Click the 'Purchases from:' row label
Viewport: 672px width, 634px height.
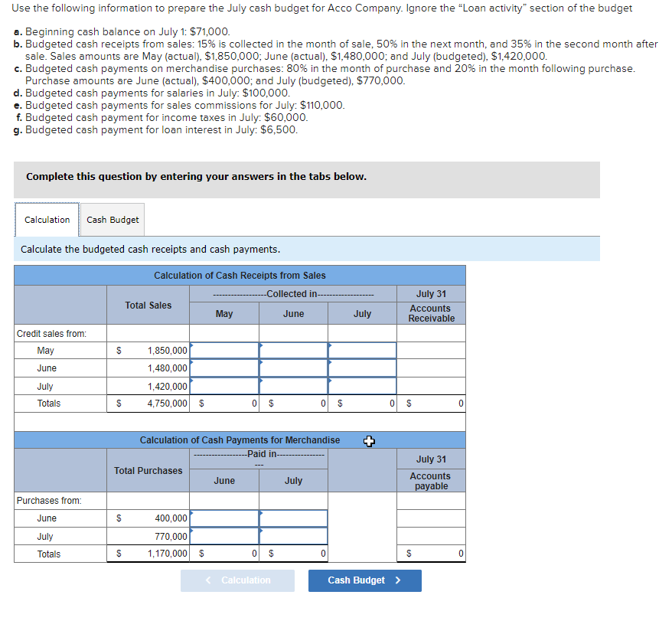(x=49, y=501)
